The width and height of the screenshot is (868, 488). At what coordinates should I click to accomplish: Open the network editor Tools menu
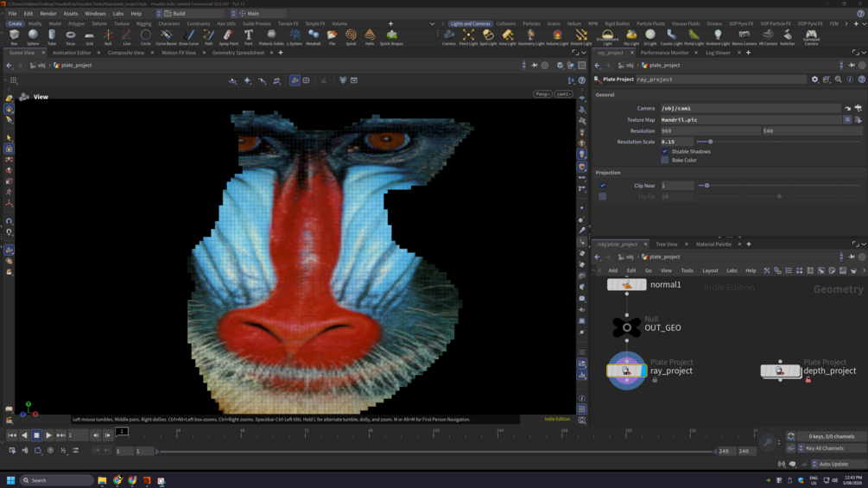click(687, 270)
